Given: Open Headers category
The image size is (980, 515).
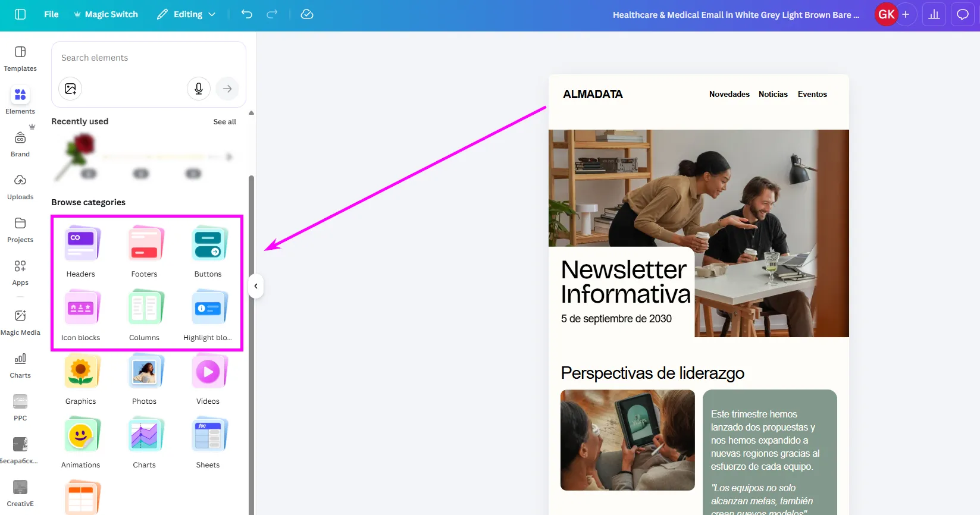Looking at the screenshot, I should (x=81, y=251).
